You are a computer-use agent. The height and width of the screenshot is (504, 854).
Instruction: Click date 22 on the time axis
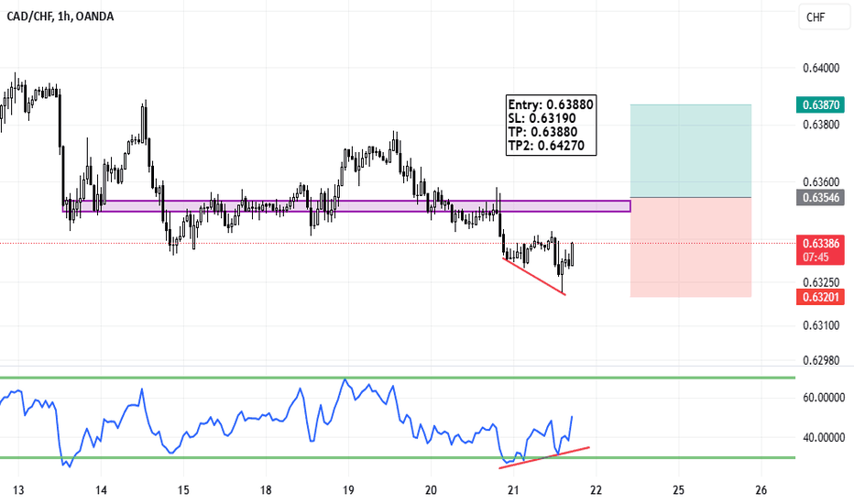coord(596,490)
